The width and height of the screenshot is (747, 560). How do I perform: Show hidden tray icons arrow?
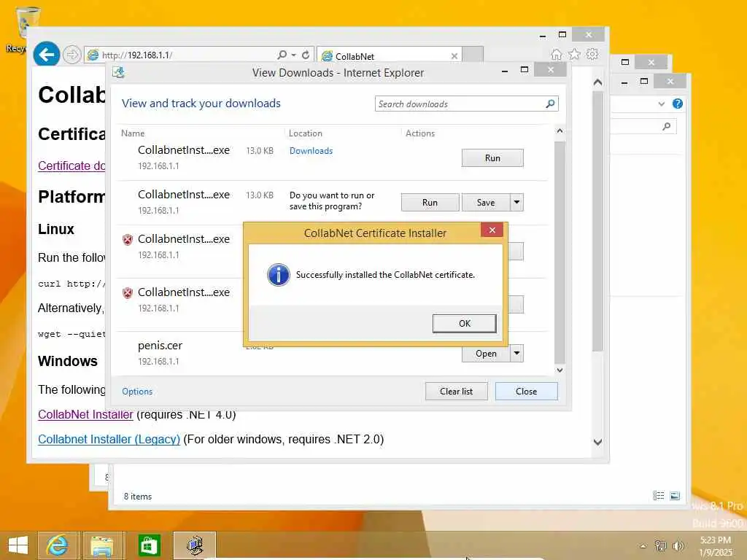click(x=643, y=546)
